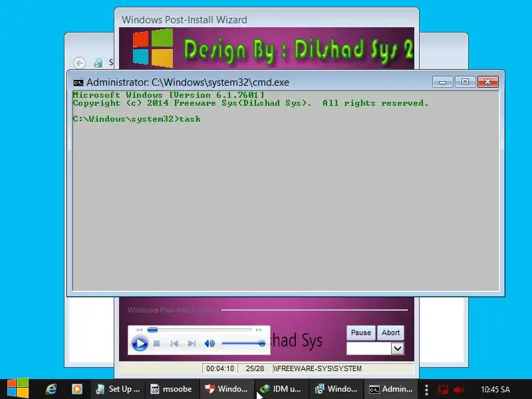Open Windows Media Player taskbar icon
This screenshot has width=532, height=399.
coord(77,389)
